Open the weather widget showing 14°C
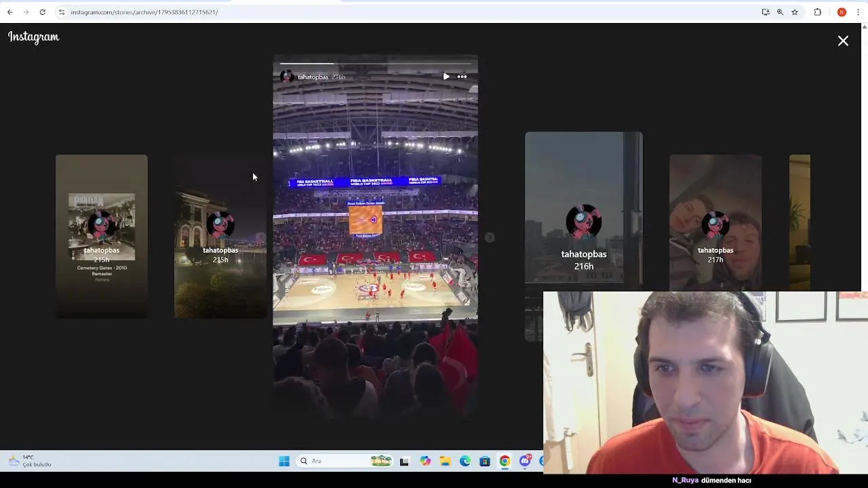 pyautogui.click(x=30, y=461)
